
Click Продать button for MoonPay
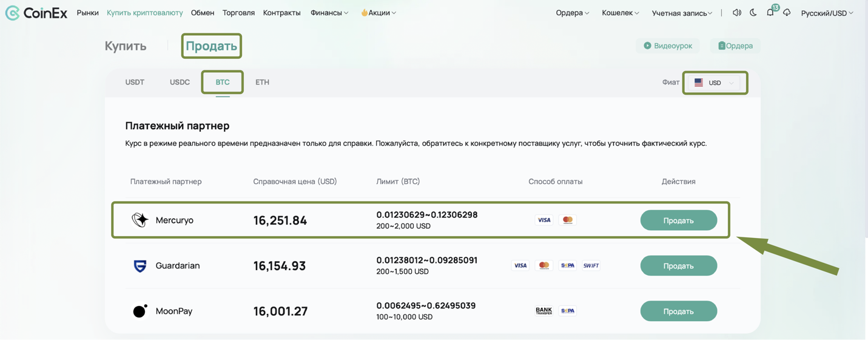tap(679, 311)
